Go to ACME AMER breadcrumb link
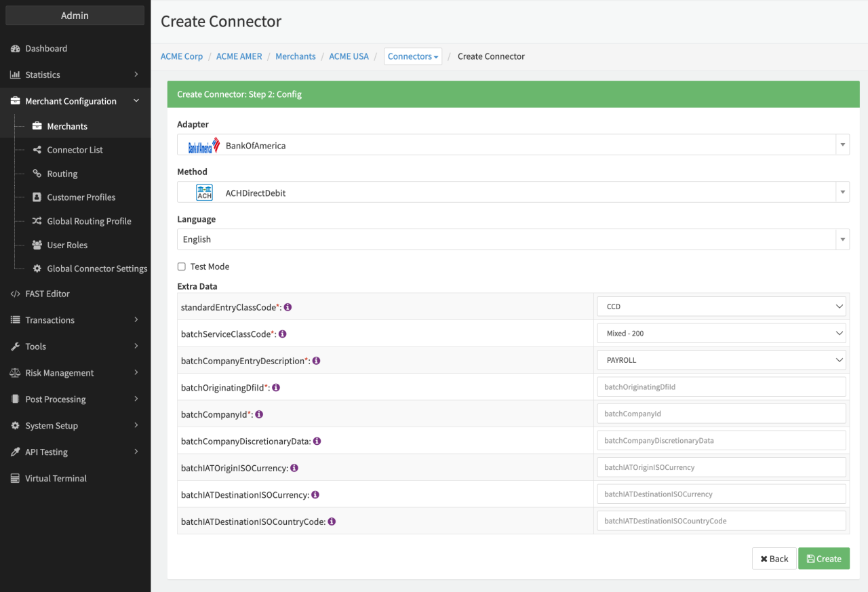The height and width of the screenshot is (592, 868). (x=239, y=56)
